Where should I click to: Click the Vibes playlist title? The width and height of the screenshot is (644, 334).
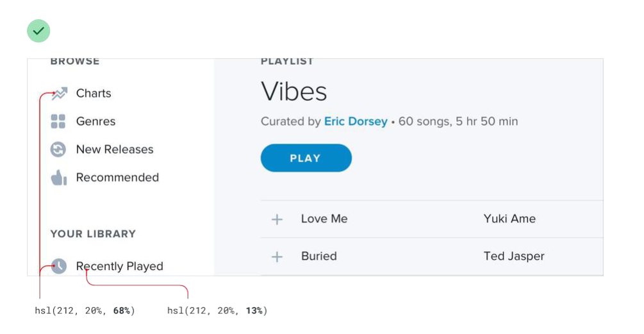coord(294,92)
